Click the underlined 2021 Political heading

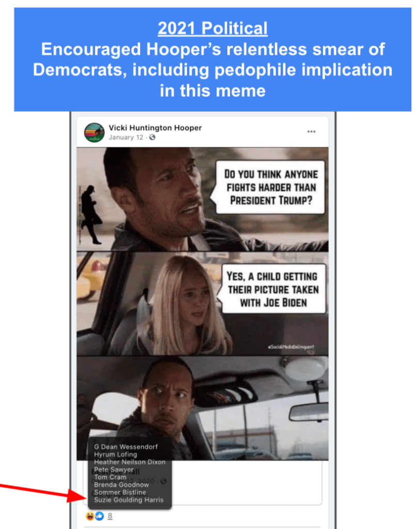[212, 28]
